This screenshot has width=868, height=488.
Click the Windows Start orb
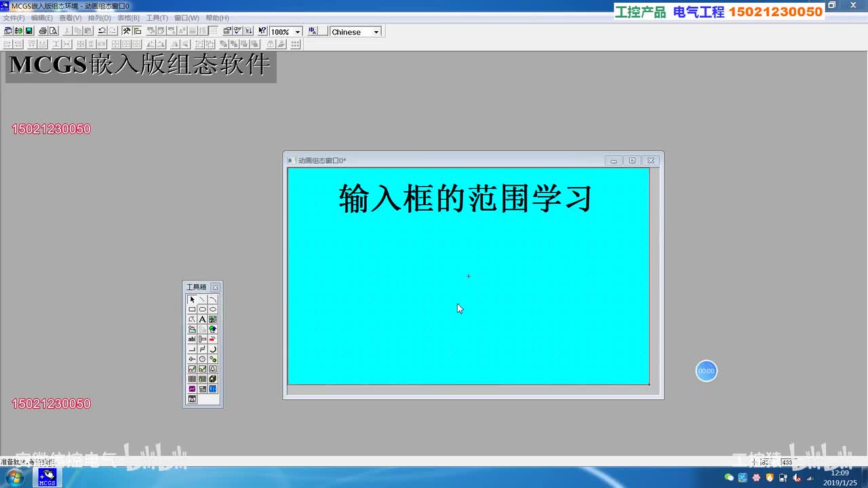click(x=14, y=478)
